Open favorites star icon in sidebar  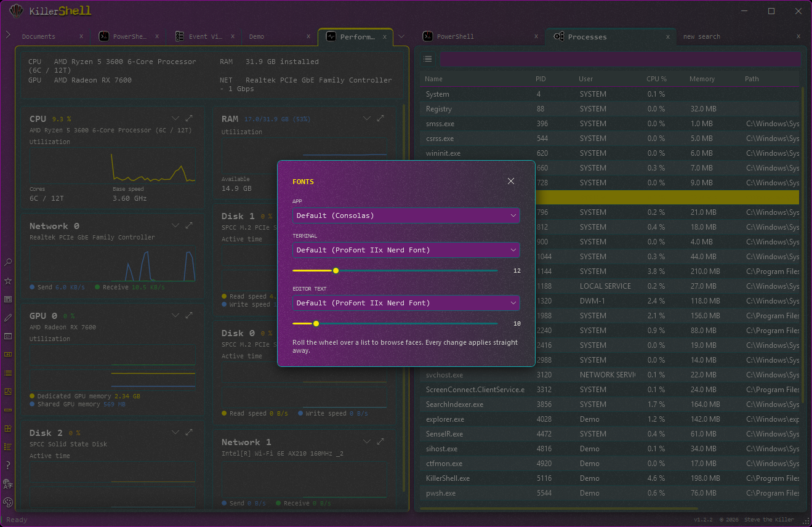pyautogui.click(x=8, y=281)
